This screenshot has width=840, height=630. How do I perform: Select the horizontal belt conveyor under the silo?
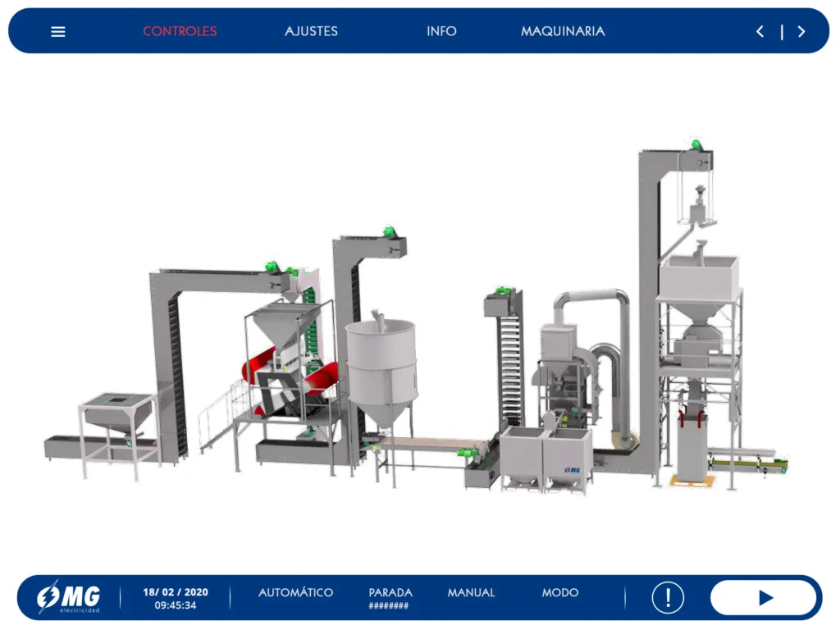428,446
